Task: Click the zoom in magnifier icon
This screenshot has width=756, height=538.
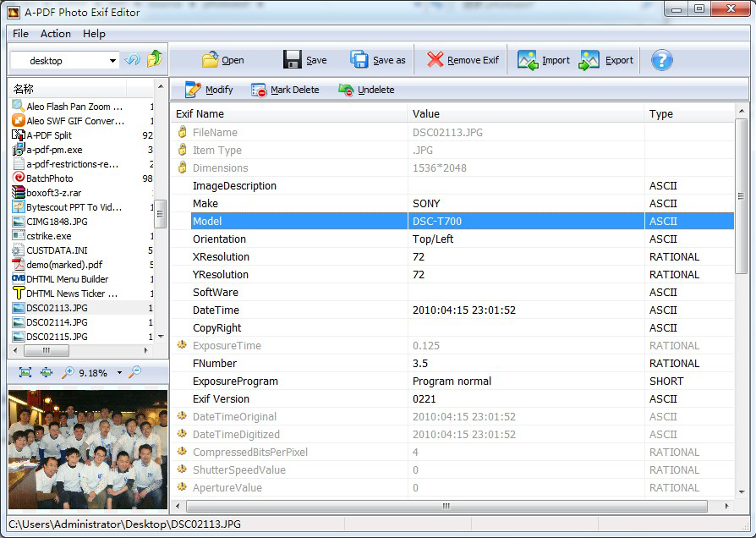Action: click(68, 372)
